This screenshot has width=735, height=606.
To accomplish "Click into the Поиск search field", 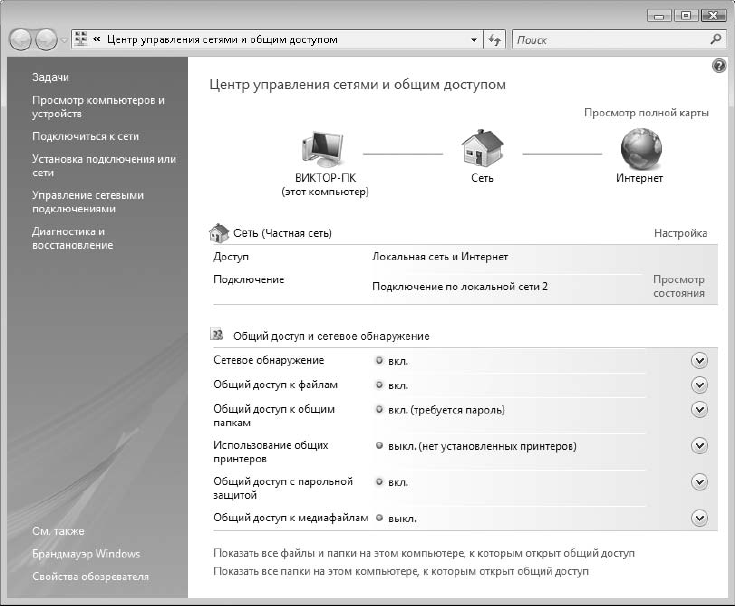I will (610, 40).
